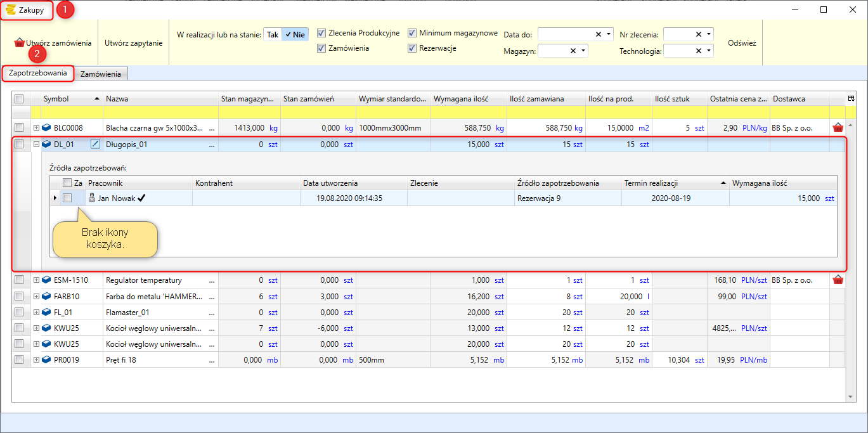Viewport: 868px width, 433px height.
Task: Click the red basket icon on the BLC0008 row
Action: pos(838,127)
